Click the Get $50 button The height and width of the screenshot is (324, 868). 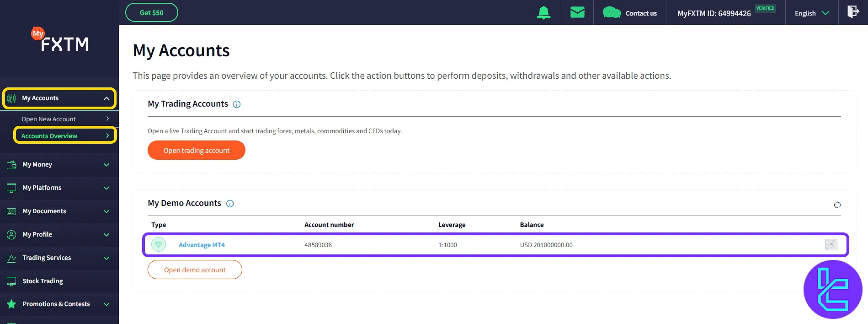(x=152, y=13)
